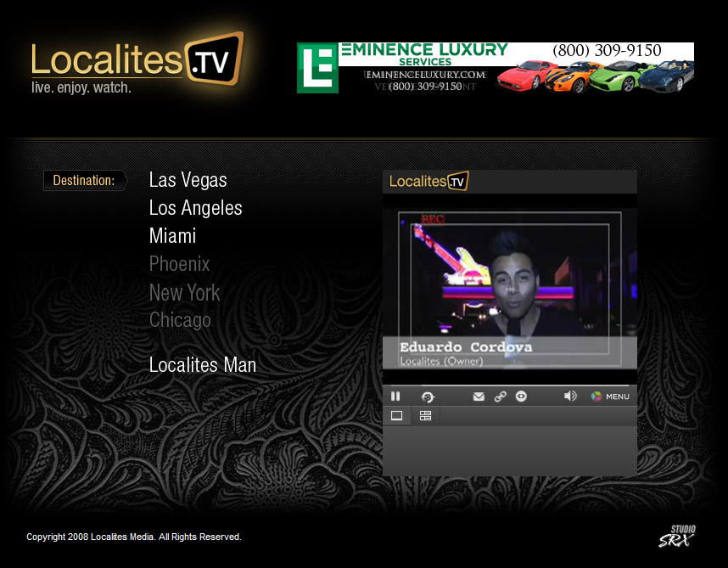Toggle the single video view icon
The image size is (728, 568).
coord(396,415)
